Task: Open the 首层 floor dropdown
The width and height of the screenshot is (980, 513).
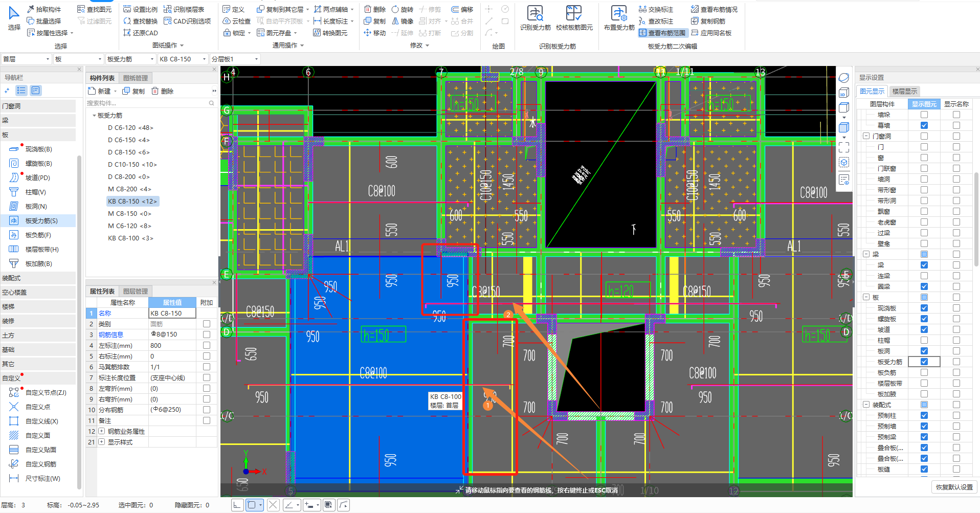Action: (27, 59)
